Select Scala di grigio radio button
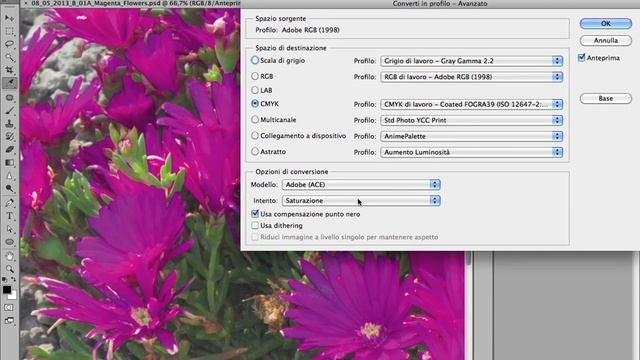Screen dimensions: 640x360 (255, 60)
